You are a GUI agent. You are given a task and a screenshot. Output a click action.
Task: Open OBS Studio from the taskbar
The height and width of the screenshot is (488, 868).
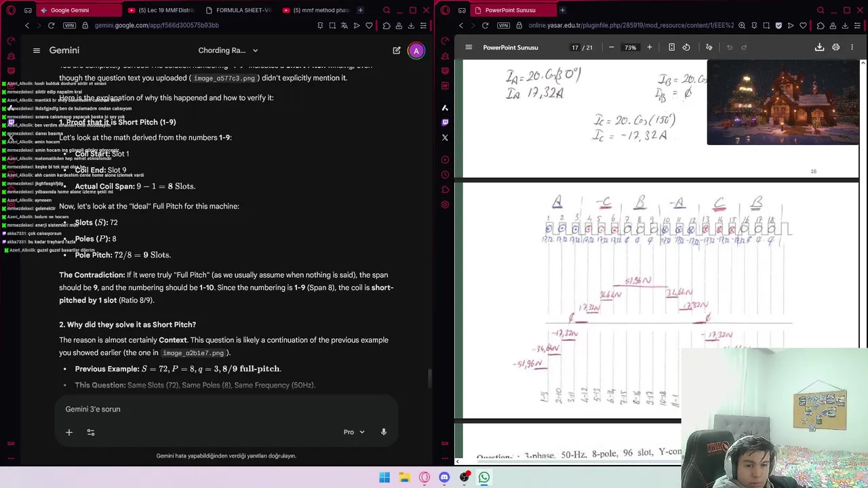pos(465,477)
